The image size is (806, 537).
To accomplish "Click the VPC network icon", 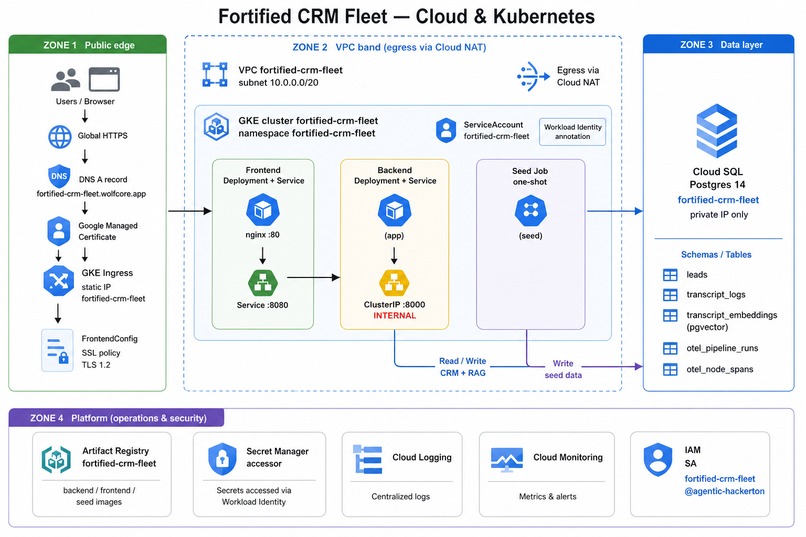I will click(x=215, y=75).
